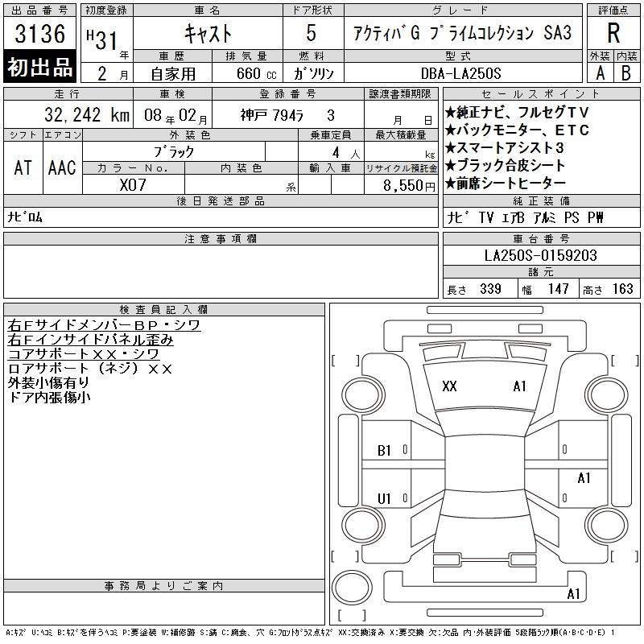This screenshot has height=644, width=644.
Task: Click inspector note コアサポートXX・シワ
Action: tap(84, 354)
